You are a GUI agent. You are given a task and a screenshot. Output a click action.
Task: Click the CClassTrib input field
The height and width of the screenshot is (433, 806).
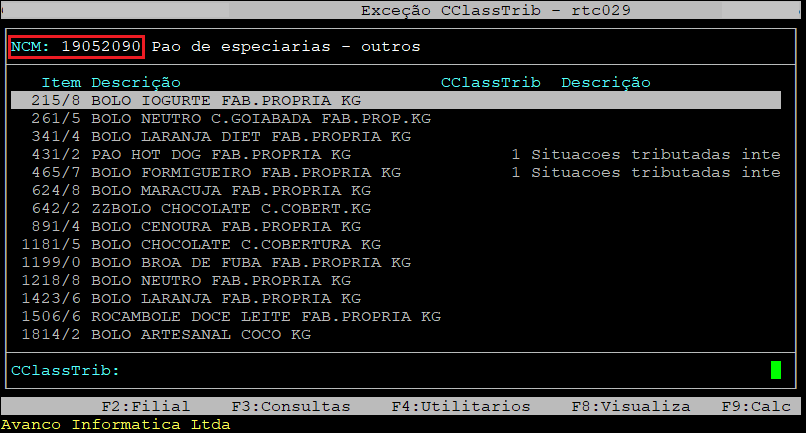click(x=440, y=371)
